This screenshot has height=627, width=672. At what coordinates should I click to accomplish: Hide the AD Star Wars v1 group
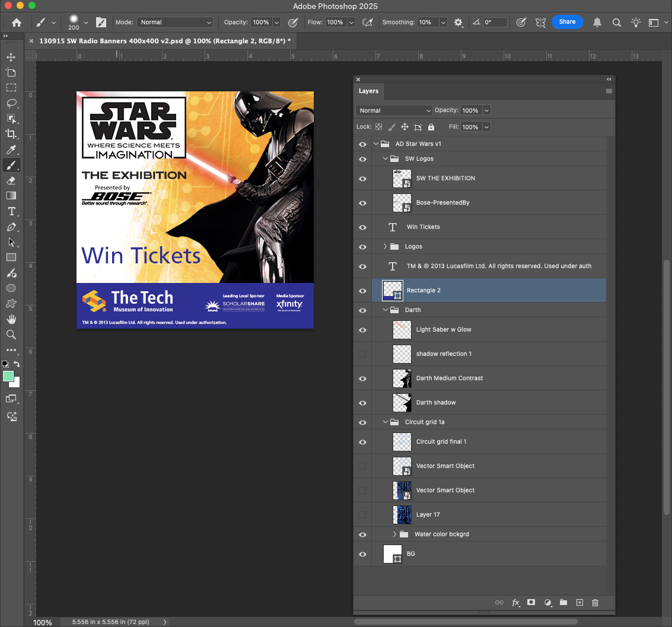362,144
